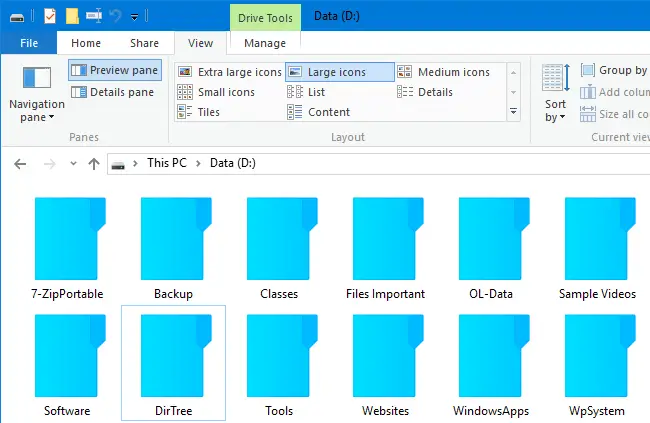This screenshot has height=423, width=650.
Task: Click the New Folder icon in title bar
Action: (x=72, y=16)
